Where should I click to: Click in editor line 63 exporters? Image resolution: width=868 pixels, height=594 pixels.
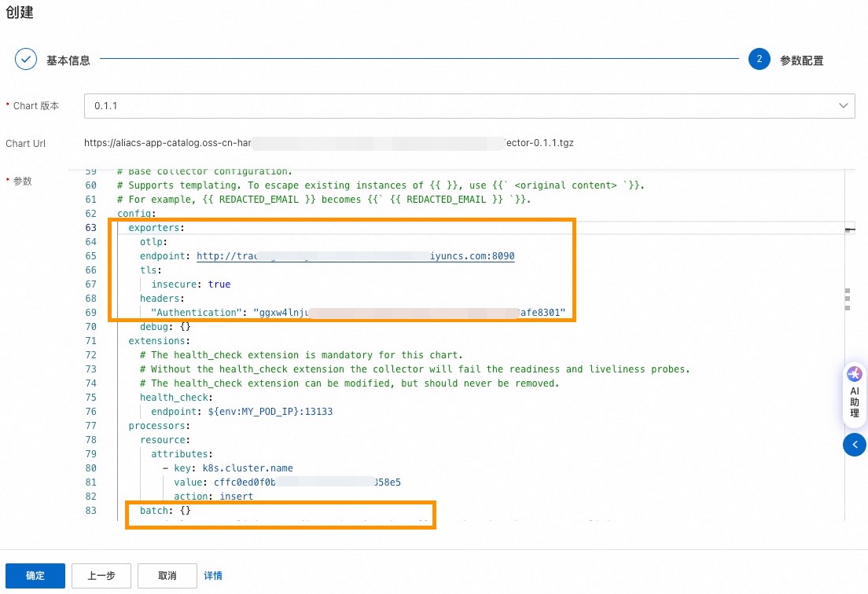click(156, 228)
